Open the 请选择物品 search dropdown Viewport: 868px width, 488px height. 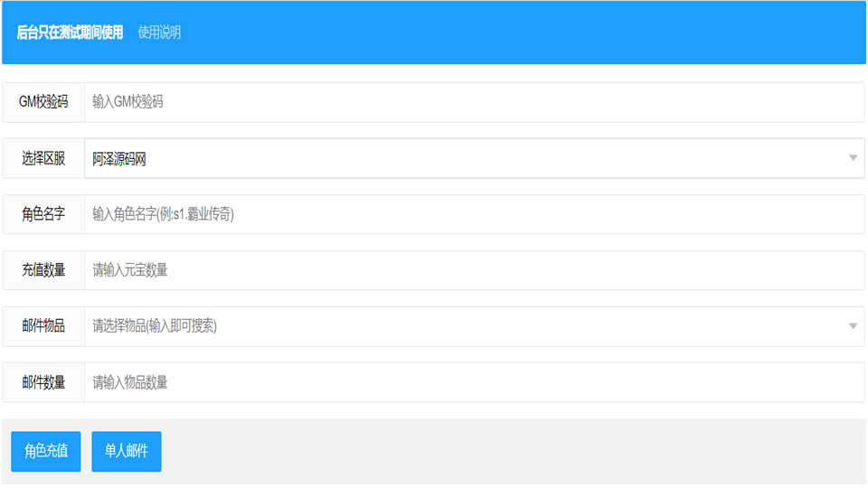[461, 326]
